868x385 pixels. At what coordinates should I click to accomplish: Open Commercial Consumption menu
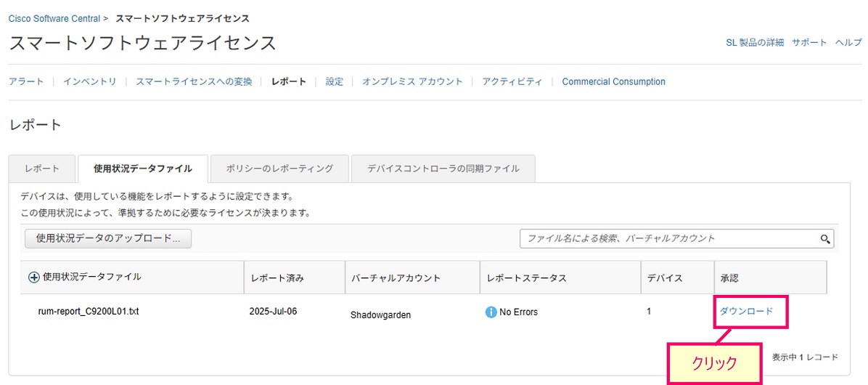tap(613, 82)
